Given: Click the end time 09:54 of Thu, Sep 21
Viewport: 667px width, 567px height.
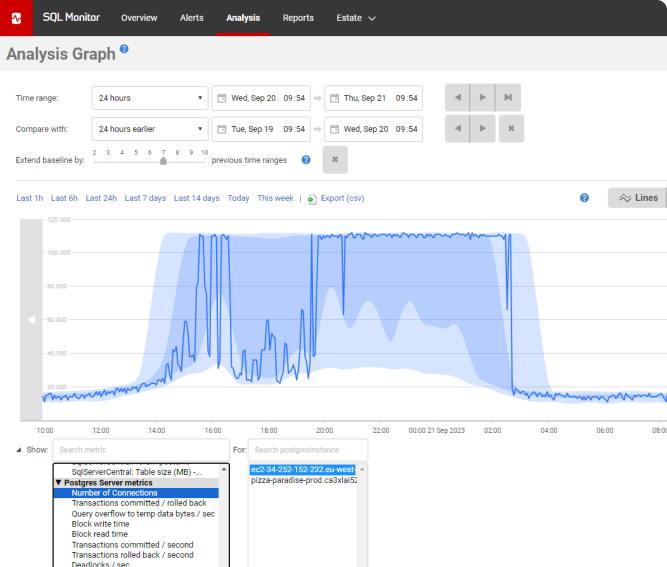Looking at the screenshot, I should pos(407,98).
